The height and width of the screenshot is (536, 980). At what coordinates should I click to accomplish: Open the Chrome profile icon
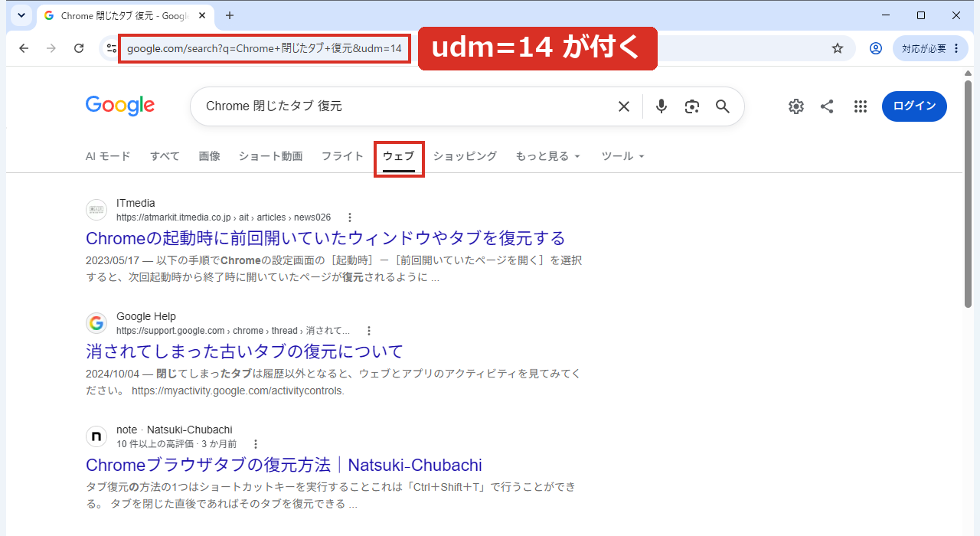coord(876,48)
